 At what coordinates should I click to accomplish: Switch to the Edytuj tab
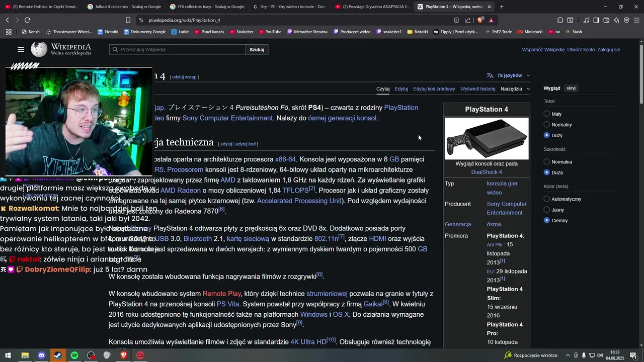tap(401, 89)
